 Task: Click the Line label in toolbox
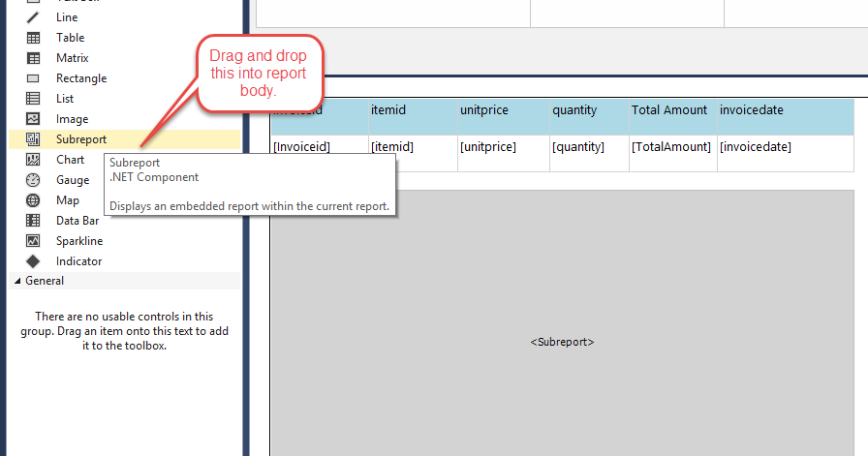click(67, 17)
